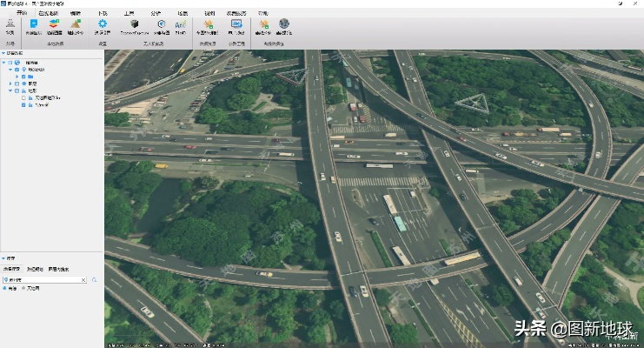Collapse the search panel header arrow
This screenshot has height=348, width=644.
click(3, 258)
